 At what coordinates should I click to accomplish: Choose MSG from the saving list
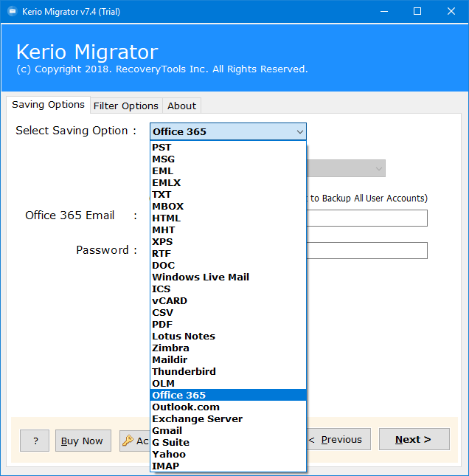pyautogui.click(x=228, y=159)
